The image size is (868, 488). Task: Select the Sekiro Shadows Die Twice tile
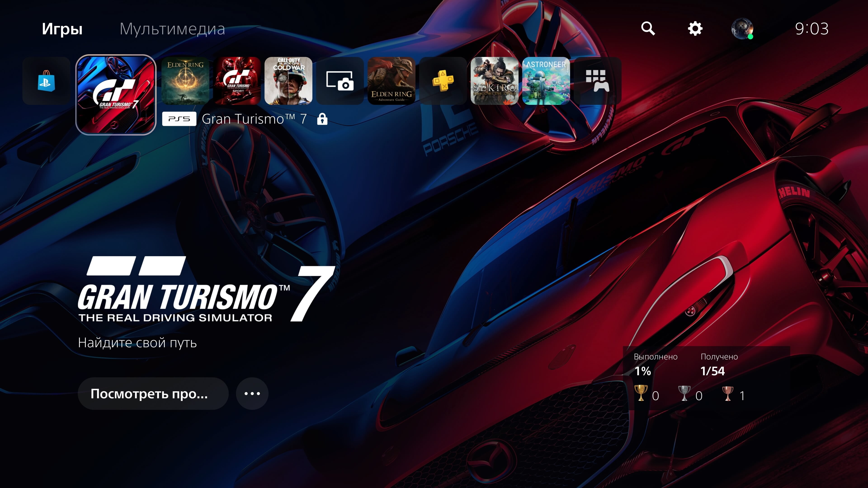(495, 81)
